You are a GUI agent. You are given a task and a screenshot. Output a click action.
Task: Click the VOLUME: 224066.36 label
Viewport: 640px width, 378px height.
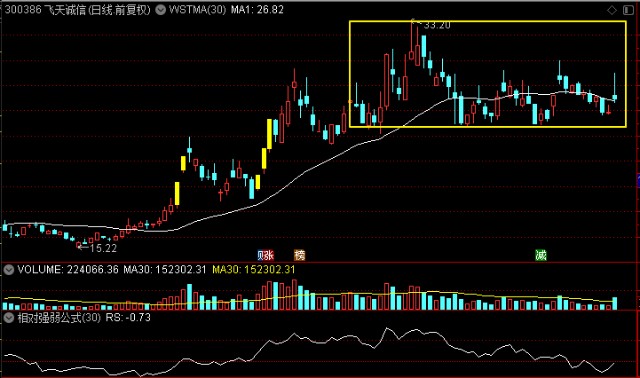tap(68, 269)
